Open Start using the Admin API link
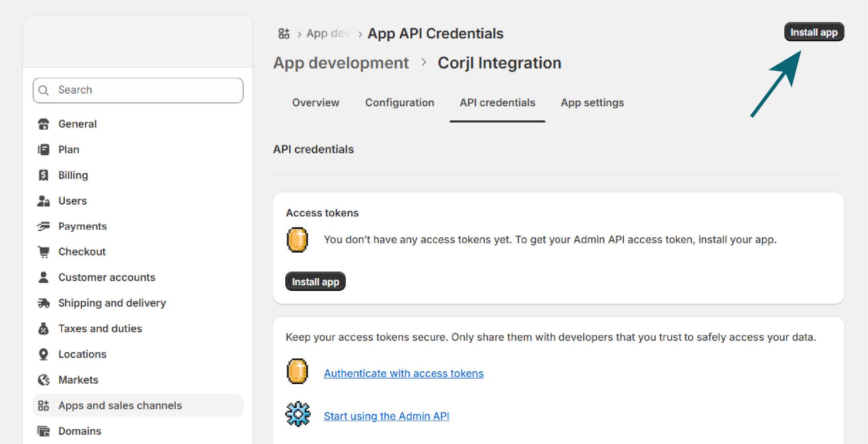Viewport: 868px width, 444px height. tap(386, 416)
